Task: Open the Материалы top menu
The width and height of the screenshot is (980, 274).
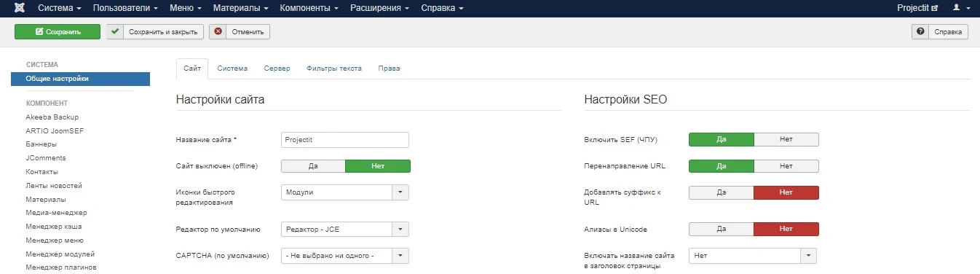Action: 241,8
